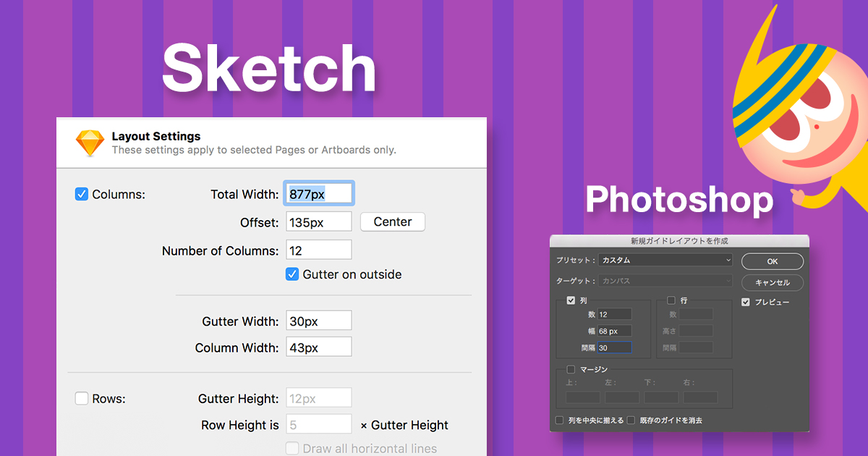Click the Layout Settings heading text
This screenshot has width=868, height=456.
click(x=156, y=136)
